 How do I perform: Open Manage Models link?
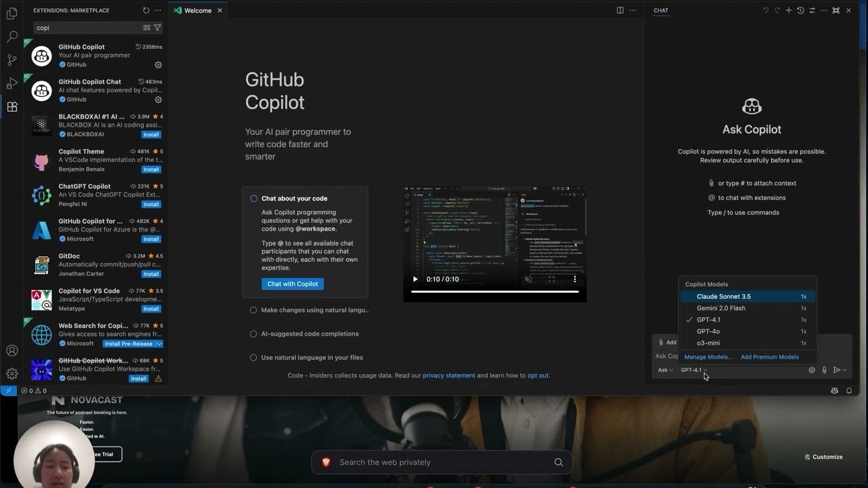click(708, 357)
